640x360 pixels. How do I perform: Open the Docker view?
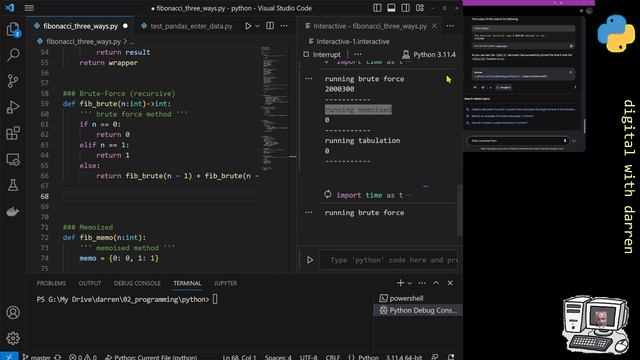point(13,211)
